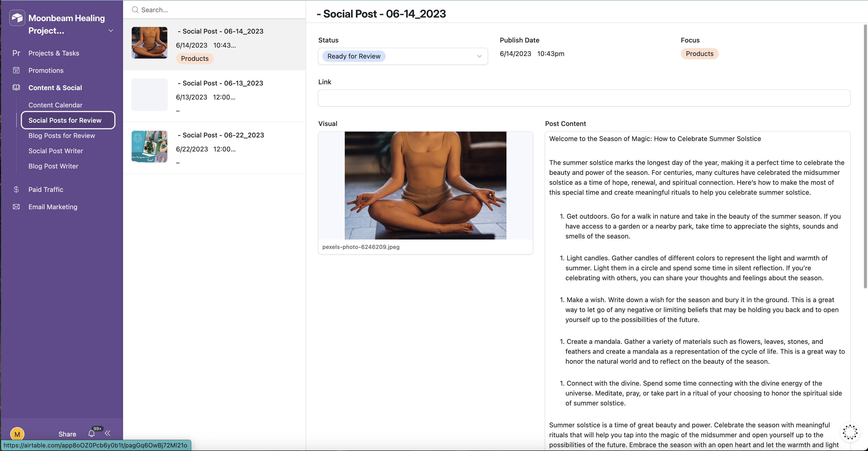Open the Promotions section
The width and height of the screenshot is (868, 451).
(x=46, y=70)
